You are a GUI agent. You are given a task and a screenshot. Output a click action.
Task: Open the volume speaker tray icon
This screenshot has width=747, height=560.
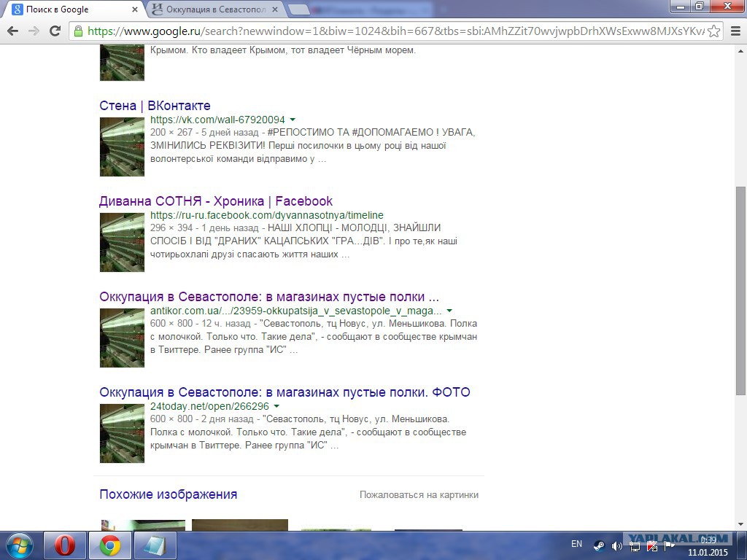point(617,545)
